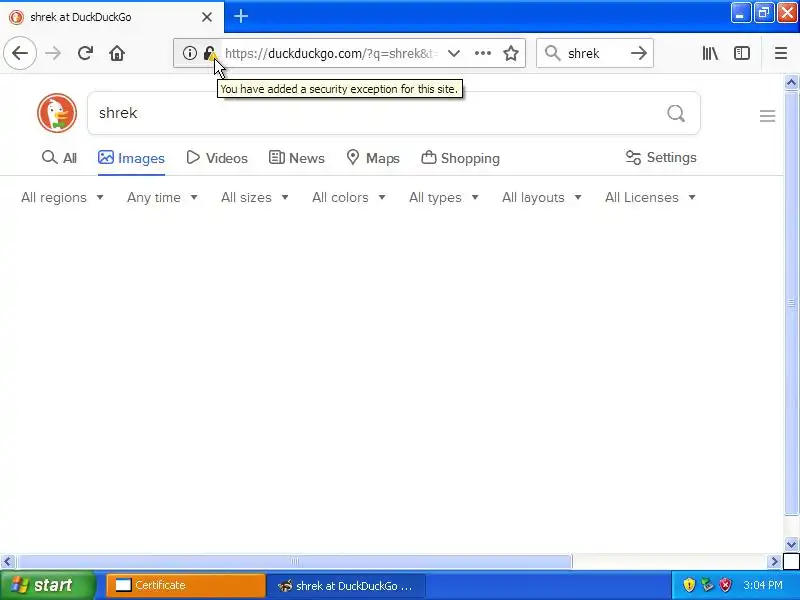Switch to the Maps tab
The height and width of the screenshot is (600, 800).
click(373, 158)
